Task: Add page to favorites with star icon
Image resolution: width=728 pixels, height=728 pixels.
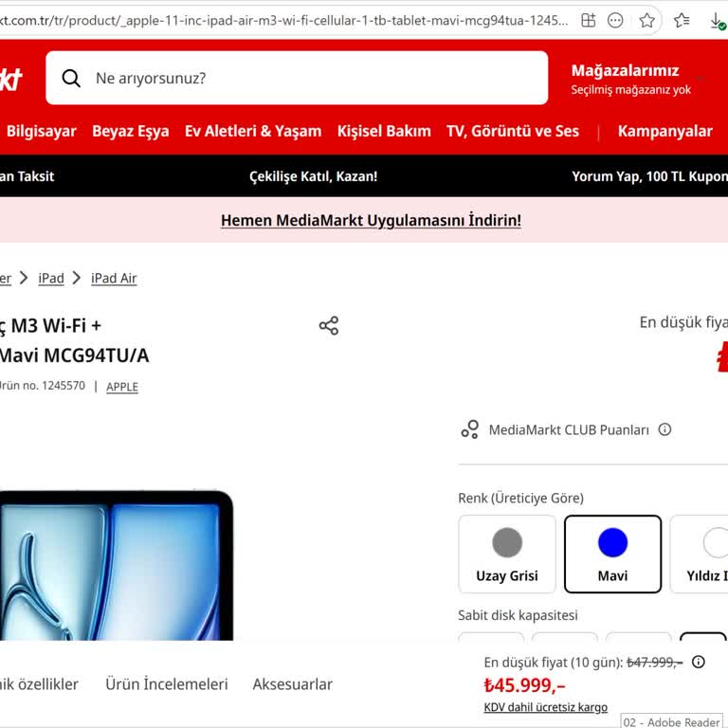Action: (646, 21)
